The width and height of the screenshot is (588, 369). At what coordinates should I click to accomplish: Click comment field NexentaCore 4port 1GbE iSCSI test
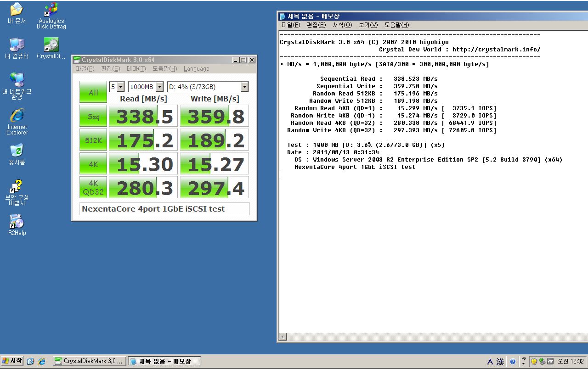pyautogui.click(x=164, y=209)
